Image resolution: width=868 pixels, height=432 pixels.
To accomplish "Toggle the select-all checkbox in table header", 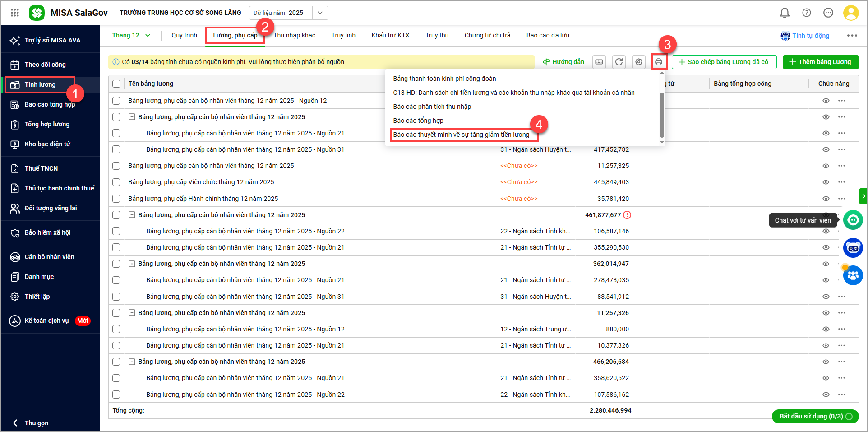I will [116, 84].
